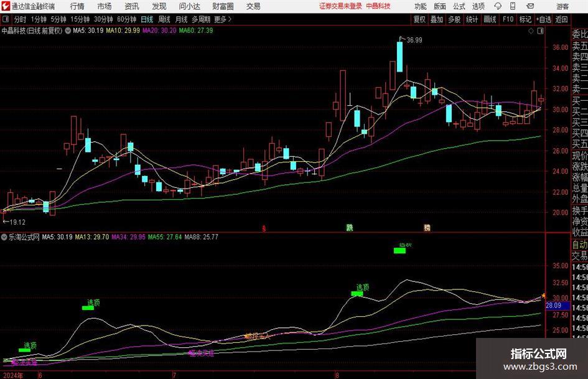588x379 pixels.
Task: Toggle left panel icon beside 分时
Action: 6,19
